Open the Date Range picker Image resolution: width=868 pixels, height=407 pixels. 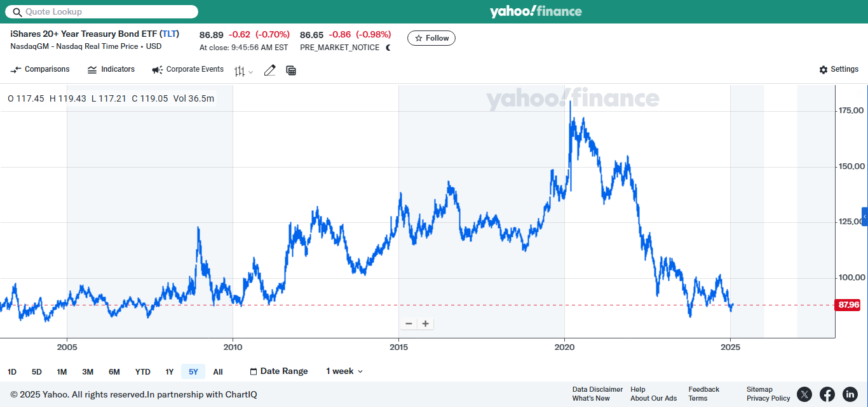point(279,371)
